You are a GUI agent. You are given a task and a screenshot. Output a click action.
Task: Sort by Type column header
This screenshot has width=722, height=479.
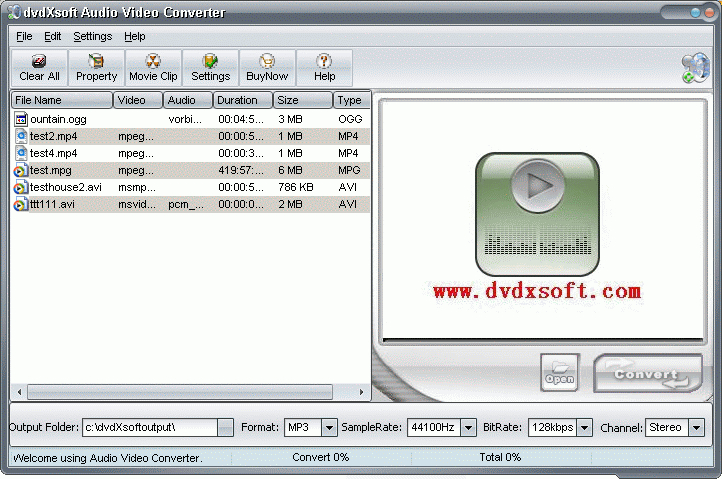click(x=351, y=100)
